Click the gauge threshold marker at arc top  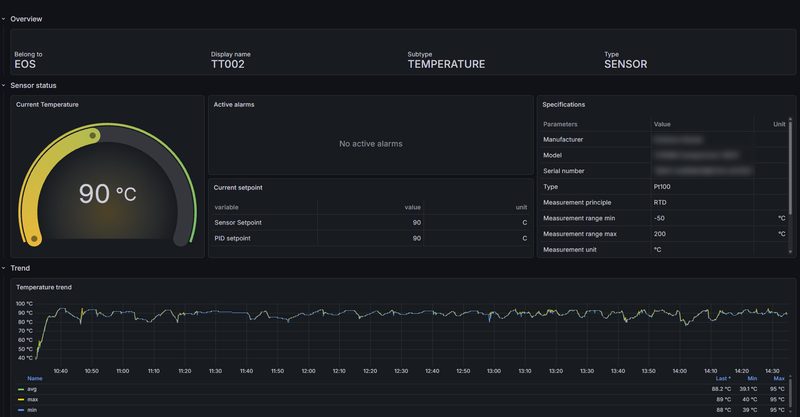(x=93, y=135)
